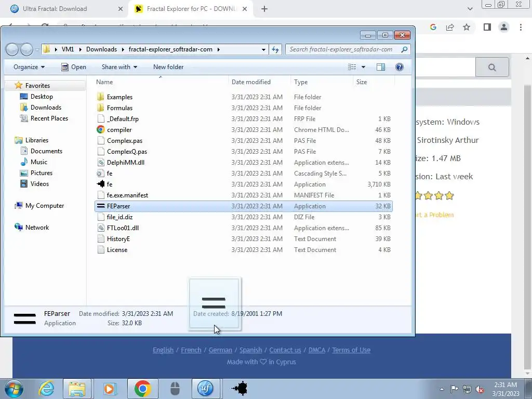
Task: Click the Google icon in Chrome address bar
Action: coord(433,27)
